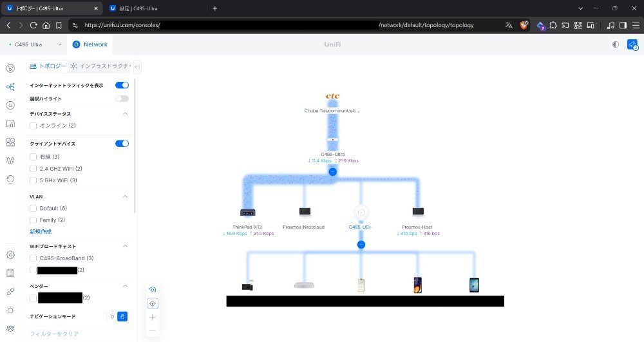Toggle the クライアントデバイス switch
Screen dimensions: 644x342
point(122,143)
